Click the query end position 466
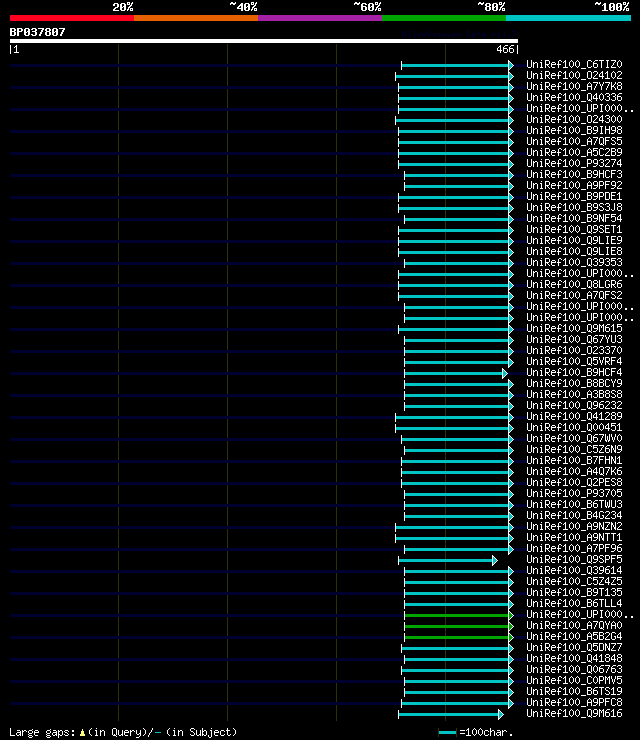This screenshot has height=740, width=640. 505,49
